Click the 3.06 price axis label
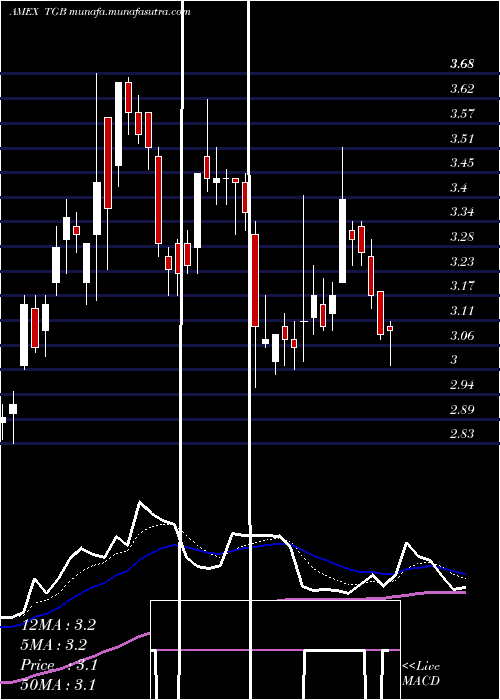 462,335
